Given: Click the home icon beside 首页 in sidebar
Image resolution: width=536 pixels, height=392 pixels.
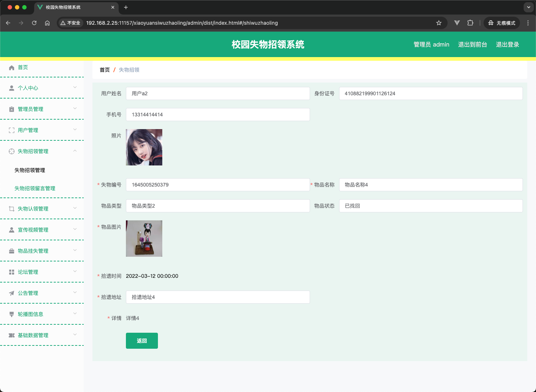Looking at the screenshot, I should tap(12, 68).
